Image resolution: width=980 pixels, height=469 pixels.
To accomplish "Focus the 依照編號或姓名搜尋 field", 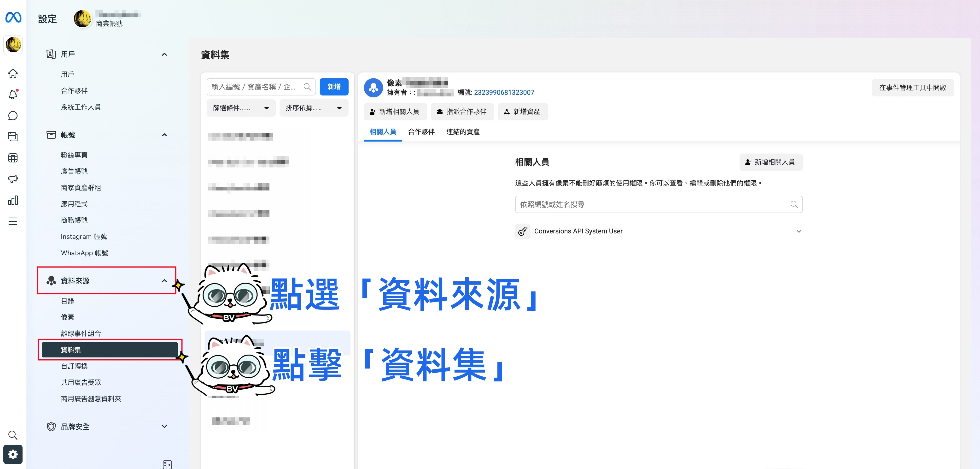I will 659,204.
